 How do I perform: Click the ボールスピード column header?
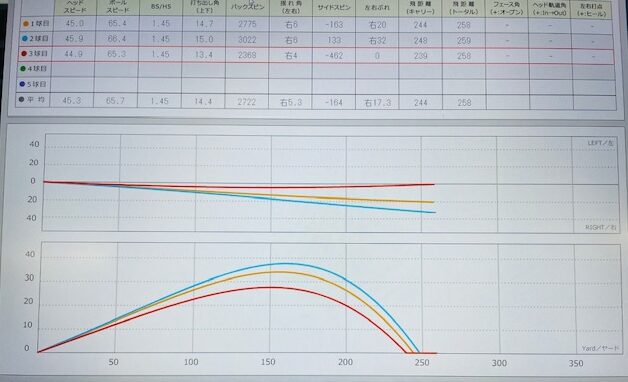pos(118,7)
